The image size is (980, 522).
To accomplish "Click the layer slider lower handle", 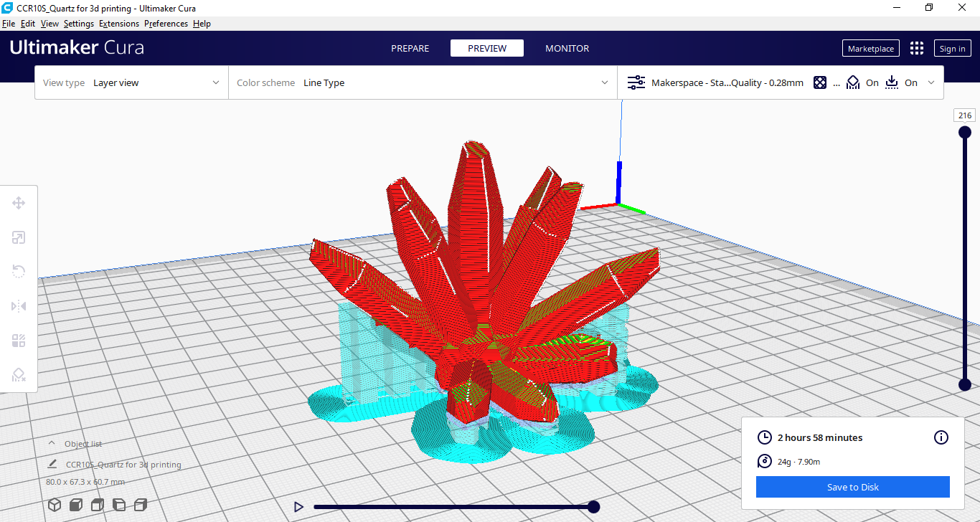I will click(965, 385).
